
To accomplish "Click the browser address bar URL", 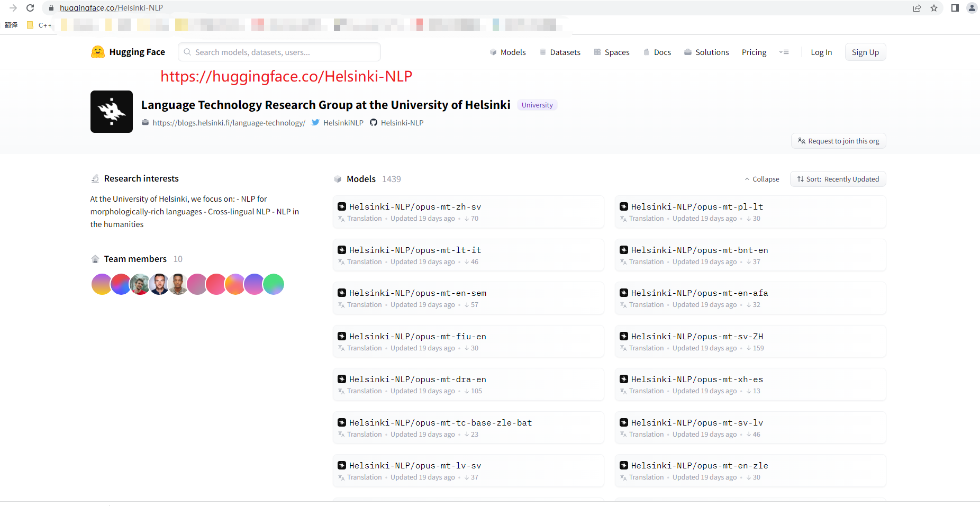I will 111,8.
